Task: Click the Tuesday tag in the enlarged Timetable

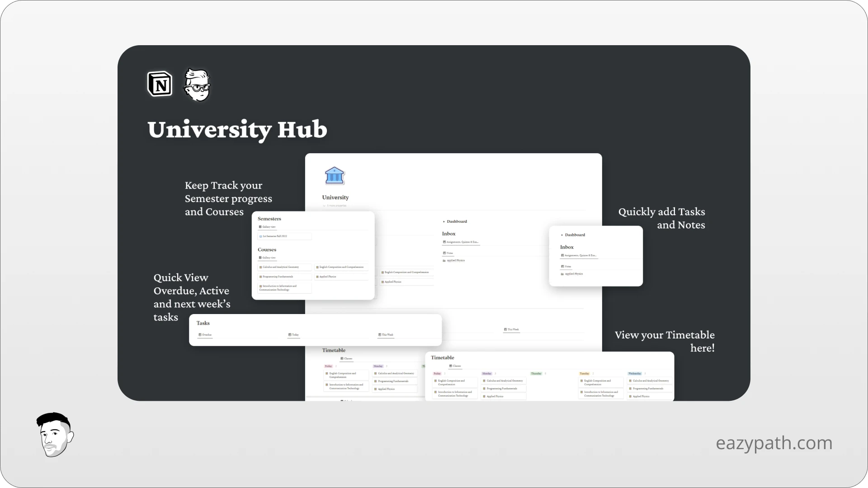Action: coord(585,374)
